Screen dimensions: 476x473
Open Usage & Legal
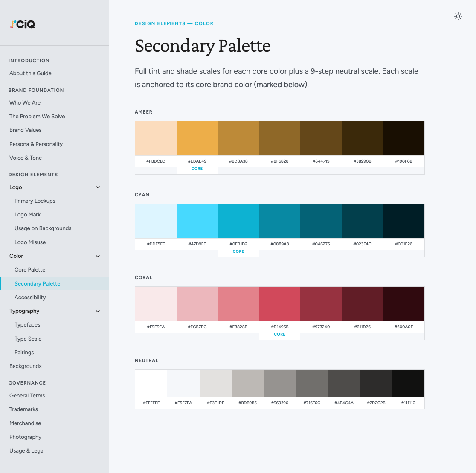26,450
